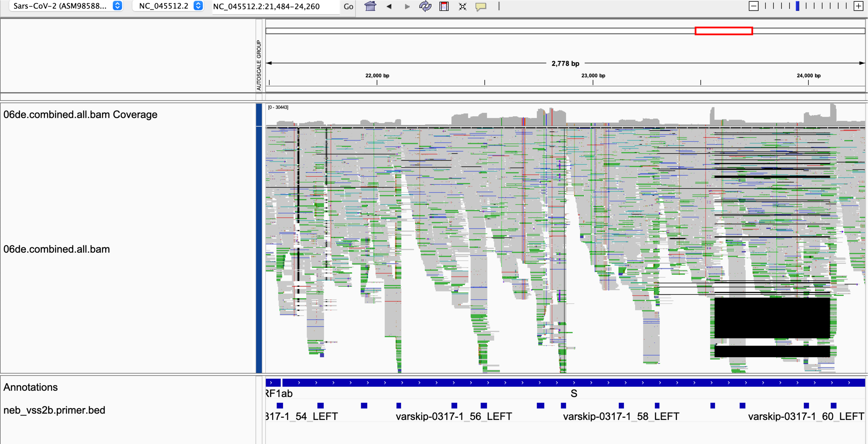868x444 pixels.
Task: Click the define region of interest icon
Action: point(444,6)
